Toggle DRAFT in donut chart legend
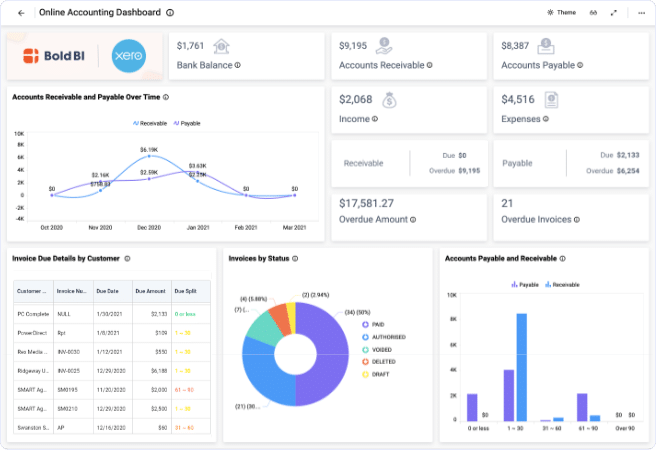This screenshot has height=450, width=656. point(375,374)
